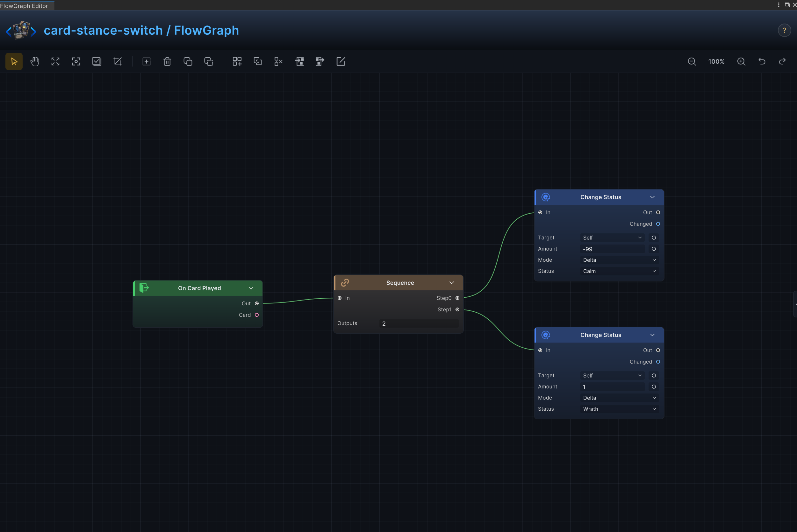Redo the last action
The height and width of the screenshot is (532, 797).
(x=782, y=61)
